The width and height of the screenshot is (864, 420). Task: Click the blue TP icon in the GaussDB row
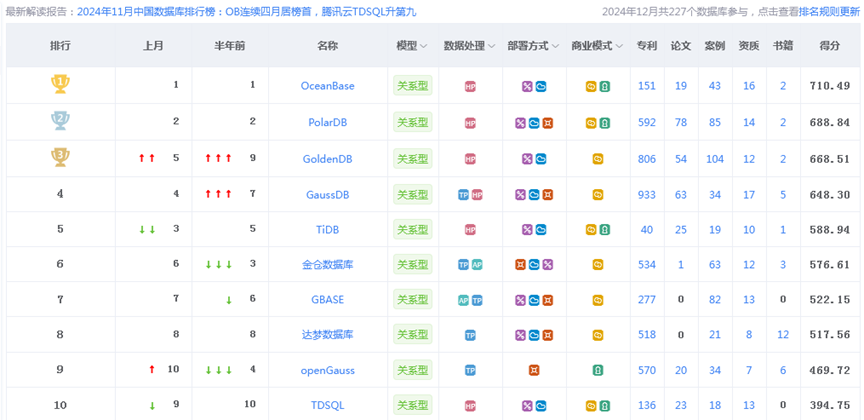(x=464, y=195)
